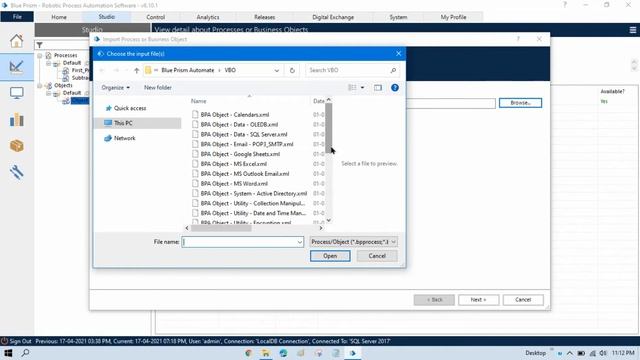Select the Studio icon in left sidebar
Viewport: 640px width, 360px height.
point(17,67)
